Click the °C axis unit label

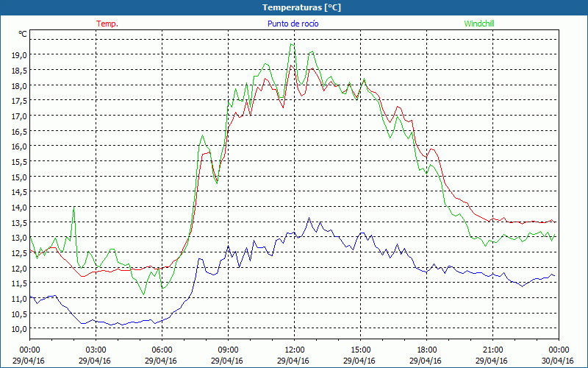(23, 34)
